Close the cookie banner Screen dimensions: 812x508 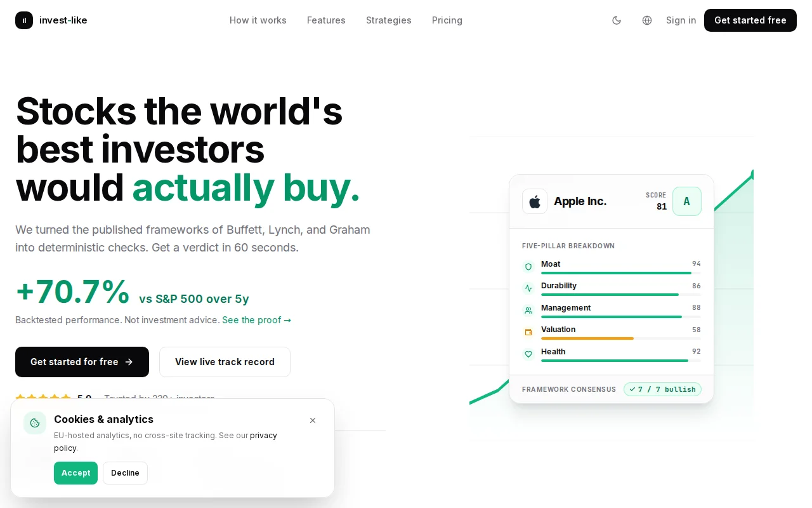(x=313, y=420)
